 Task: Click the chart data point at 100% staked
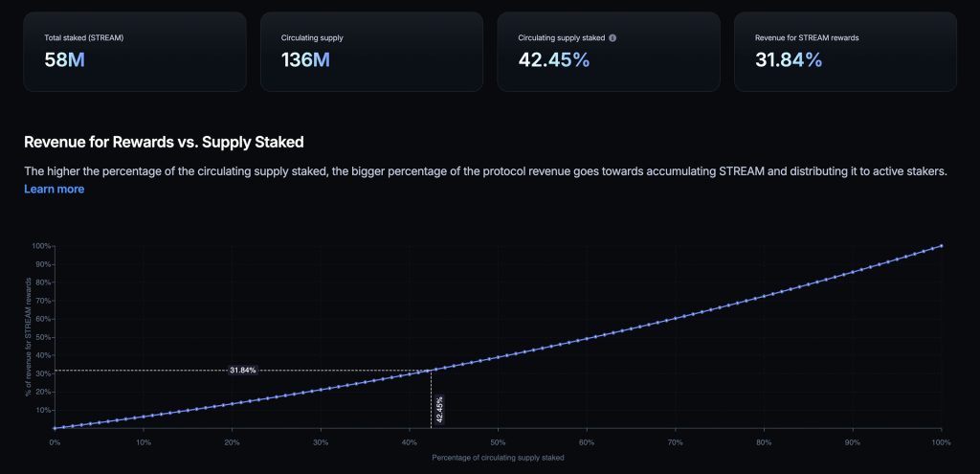tap(942, 246)
